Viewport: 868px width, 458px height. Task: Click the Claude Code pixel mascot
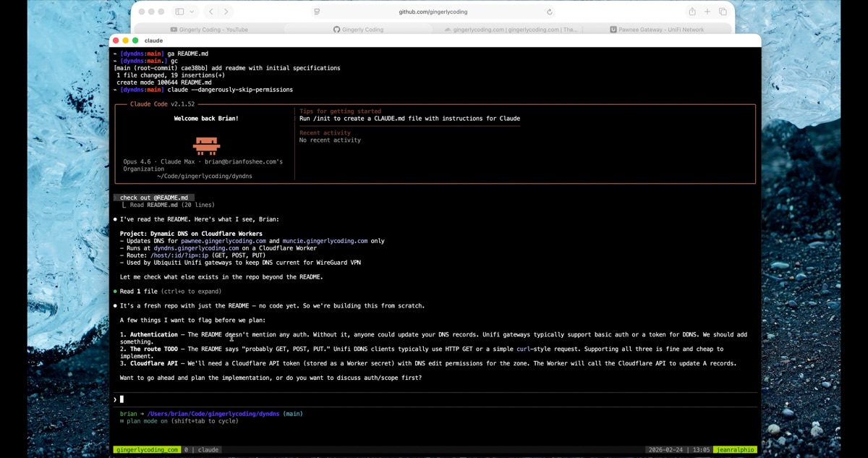click(206, 145)
